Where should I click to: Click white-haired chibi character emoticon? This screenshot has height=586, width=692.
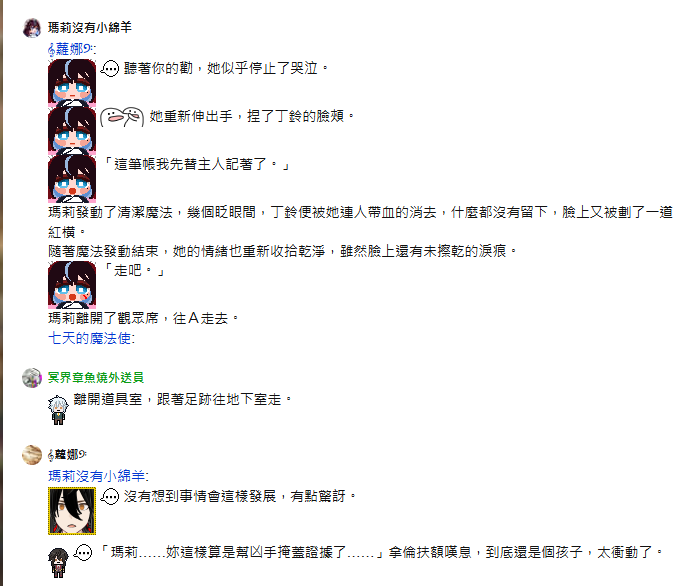pos(58,410)
